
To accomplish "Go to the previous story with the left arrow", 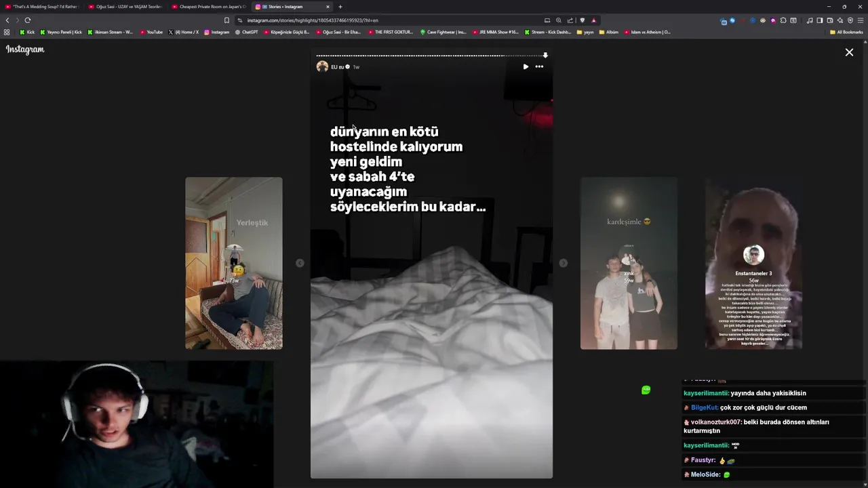I will click(x=300, y=263).
